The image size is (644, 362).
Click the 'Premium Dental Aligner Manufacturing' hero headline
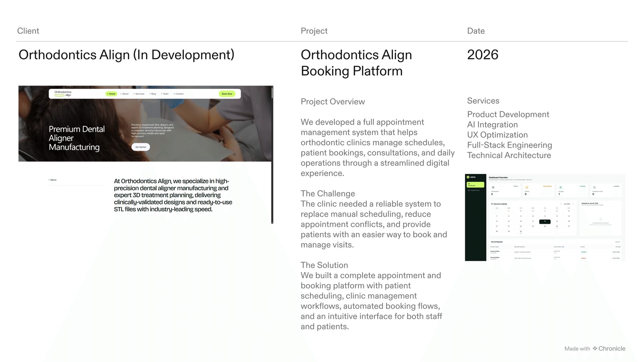tap(77, 138)
